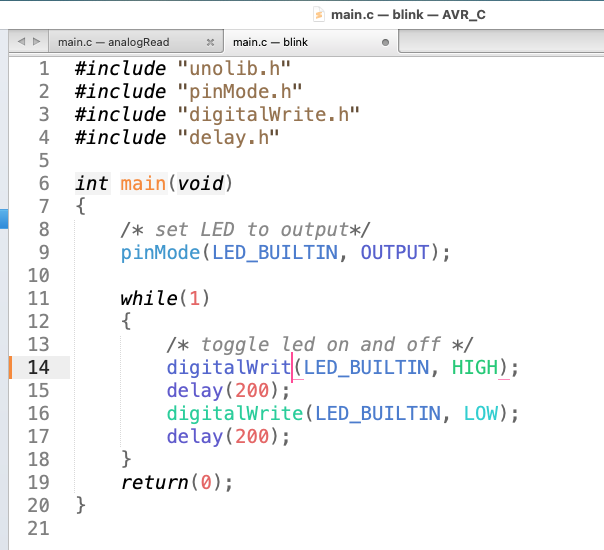Screen dimensions: 604x550
Task: Click the main function name
Action: click(143, 183)
